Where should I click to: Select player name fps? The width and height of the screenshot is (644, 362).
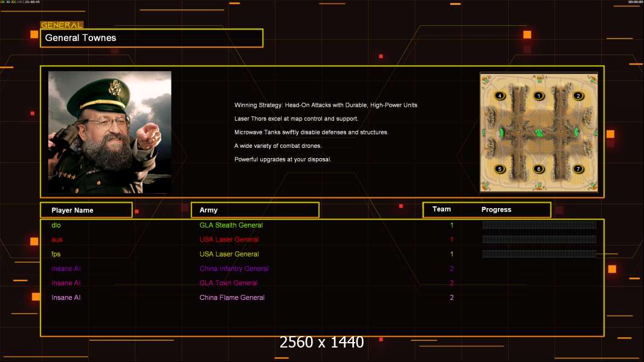coord(56,254)
